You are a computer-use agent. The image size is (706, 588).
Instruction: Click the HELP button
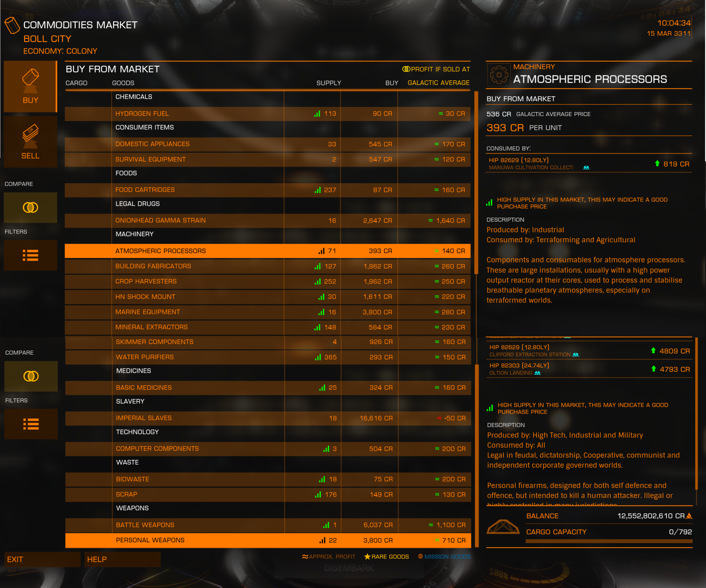tap(122, 559)
